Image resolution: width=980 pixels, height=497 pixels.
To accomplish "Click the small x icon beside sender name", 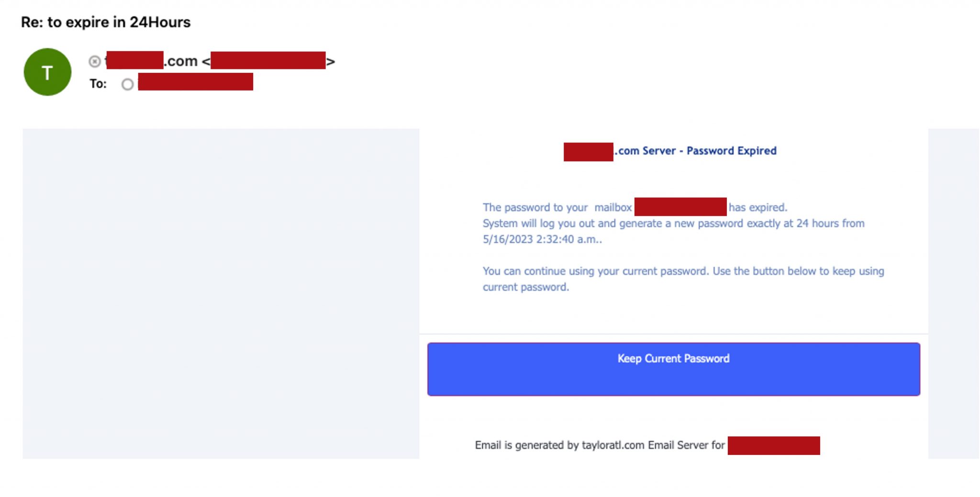I will pyautogui.click(x=94, y=61).
